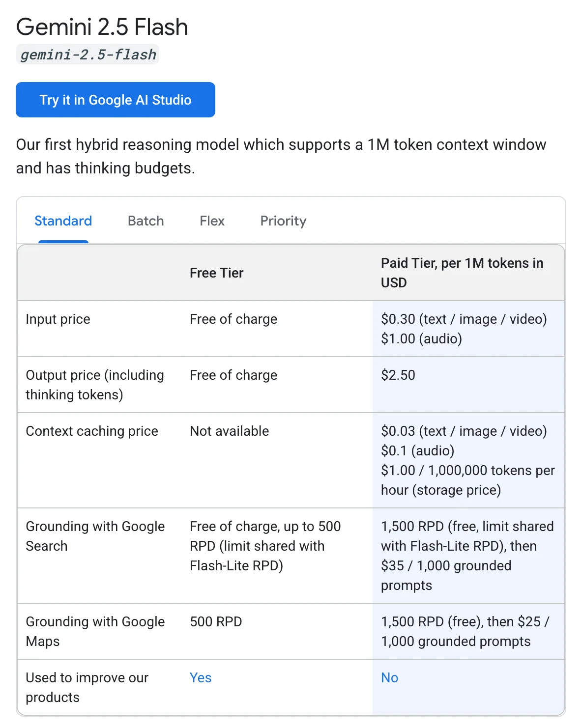Click the storage price line in caching cell
Image resolution: width=582 pixels, height=728 pixels.
click(468, 480)
